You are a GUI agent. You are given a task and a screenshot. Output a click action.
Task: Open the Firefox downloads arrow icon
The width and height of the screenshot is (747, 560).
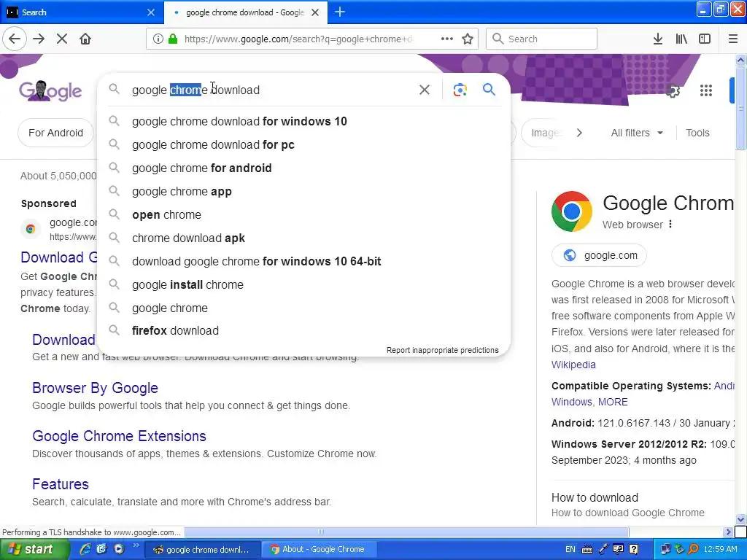658,39
